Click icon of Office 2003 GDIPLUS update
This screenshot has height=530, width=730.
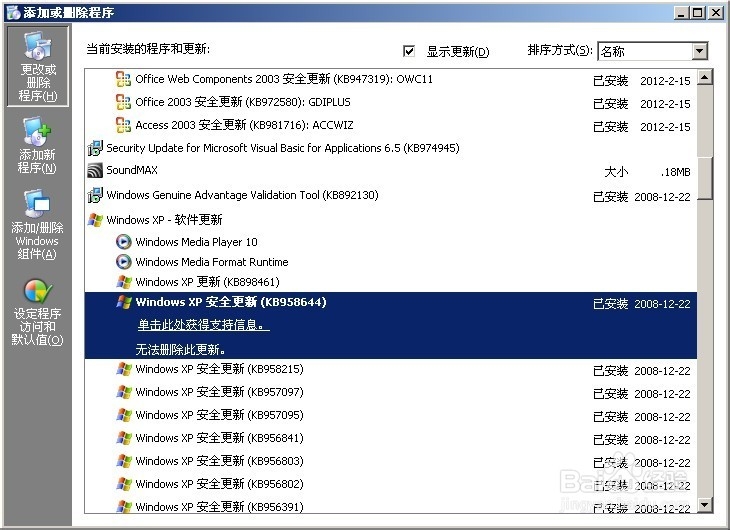[x=123, y=102]
